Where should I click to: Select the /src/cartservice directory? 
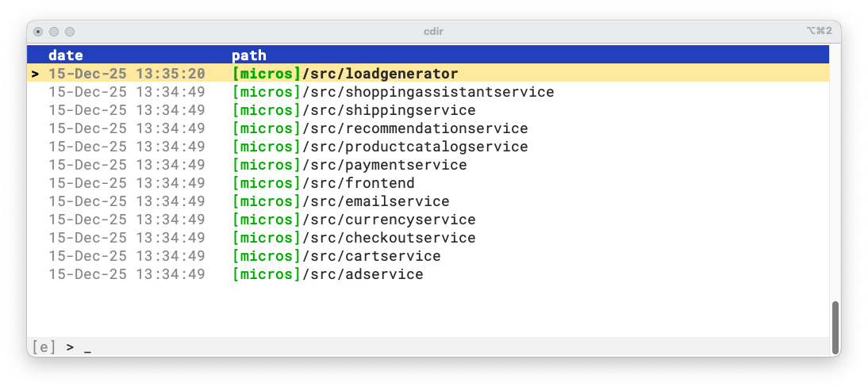(371, 256)
